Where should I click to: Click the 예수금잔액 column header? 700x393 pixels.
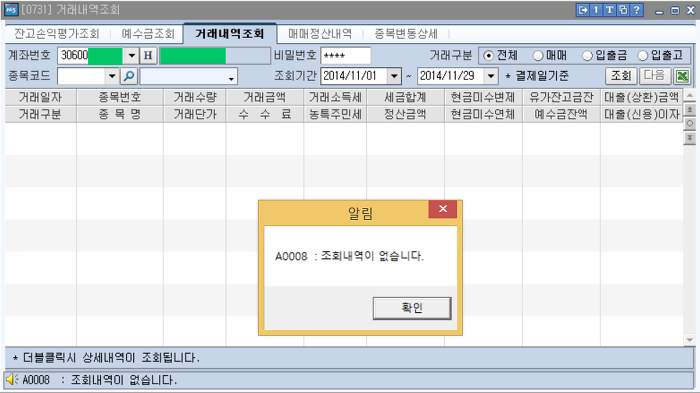[x=561, y=114]
